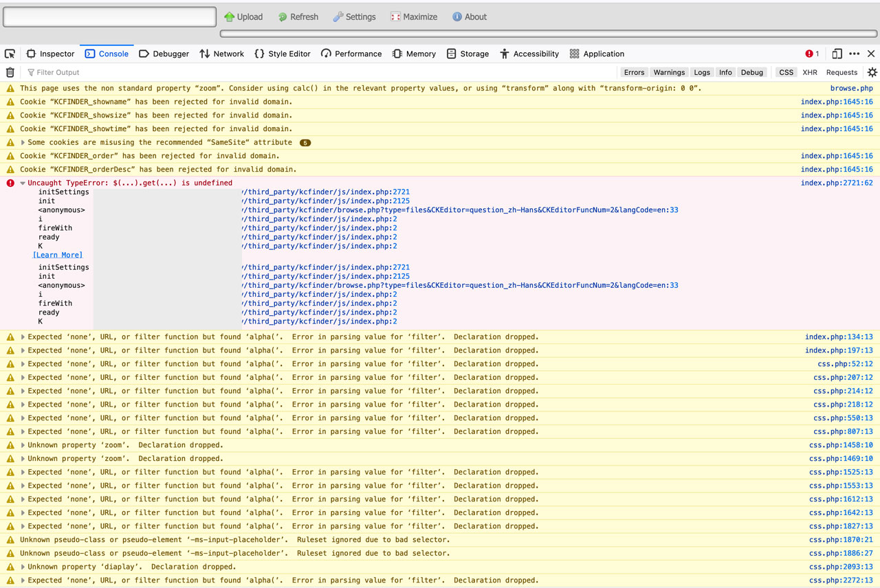880x588 pixels.
Task: Expand the SameSite cookies warning group
Action: coord(23,142)
